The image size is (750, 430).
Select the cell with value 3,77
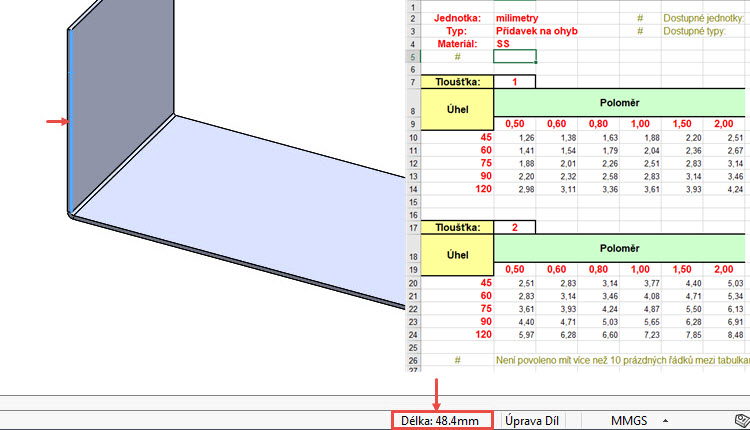pyautogui.click(x=640, y=283)
